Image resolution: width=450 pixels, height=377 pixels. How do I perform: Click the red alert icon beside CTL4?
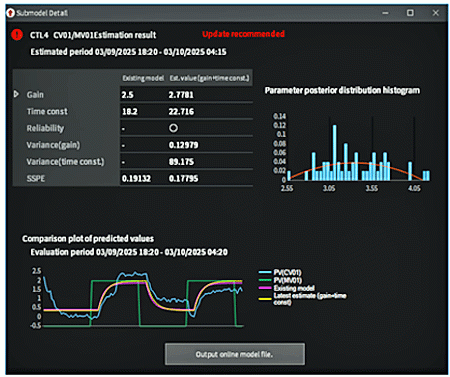point(17,35)
